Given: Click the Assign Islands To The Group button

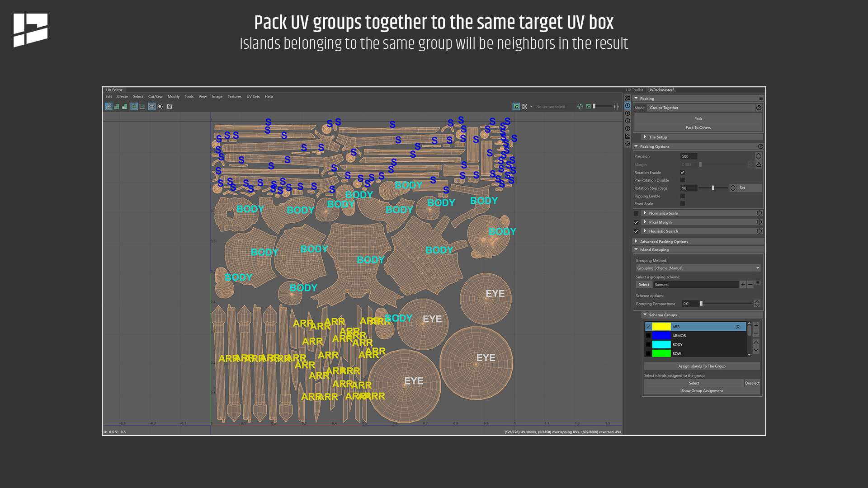Looking at the screenshot, I should click(702, 366).
